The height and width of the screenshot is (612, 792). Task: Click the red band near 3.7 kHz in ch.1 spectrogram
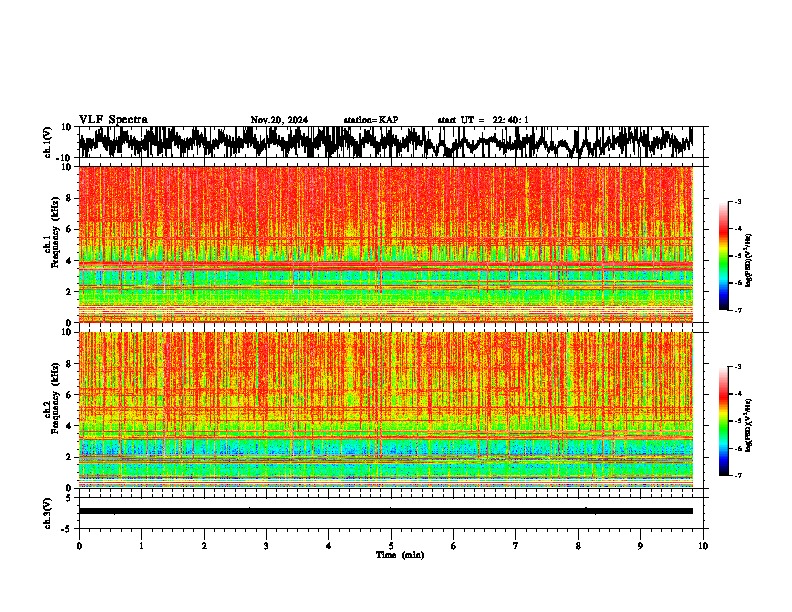[385, 264]
